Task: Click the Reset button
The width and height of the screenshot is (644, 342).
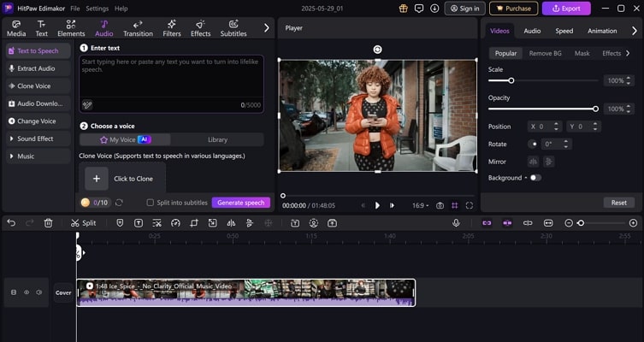Action: point(618,203)
